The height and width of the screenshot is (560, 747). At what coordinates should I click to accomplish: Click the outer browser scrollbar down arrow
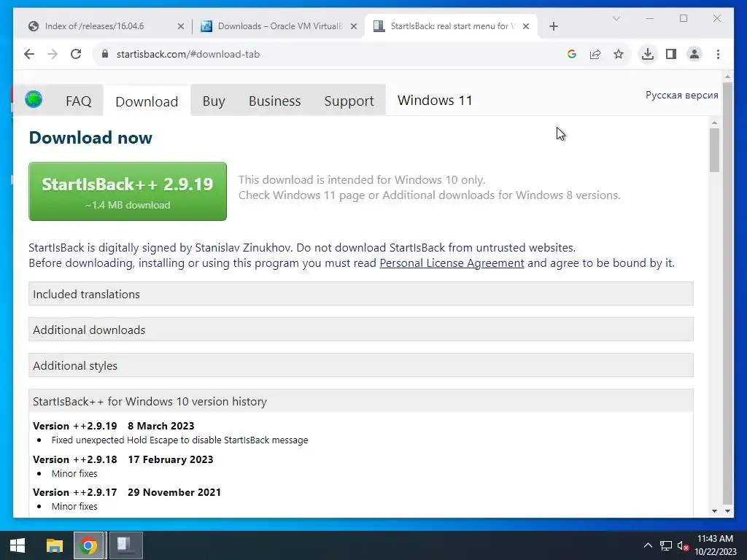tap(727, 511)
